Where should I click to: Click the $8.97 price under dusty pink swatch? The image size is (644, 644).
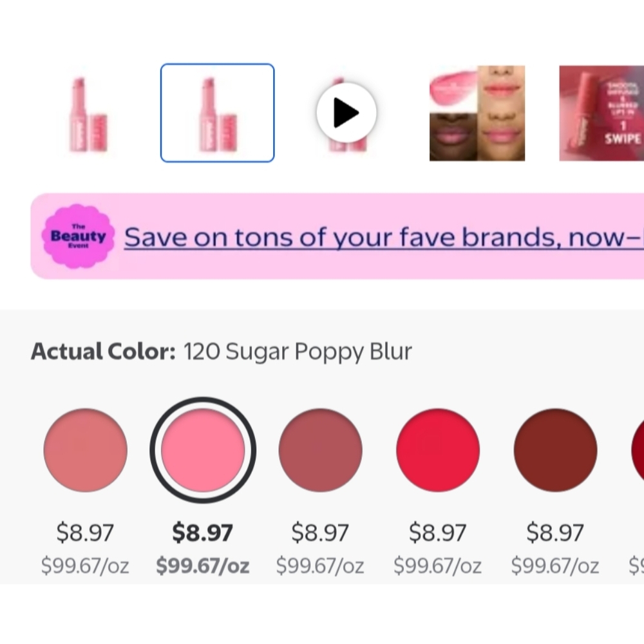85,533
